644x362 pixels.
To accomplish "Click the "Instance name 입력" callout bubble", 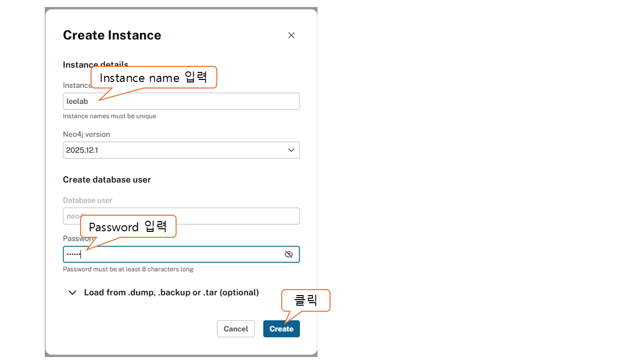I will tap(153, 77).
